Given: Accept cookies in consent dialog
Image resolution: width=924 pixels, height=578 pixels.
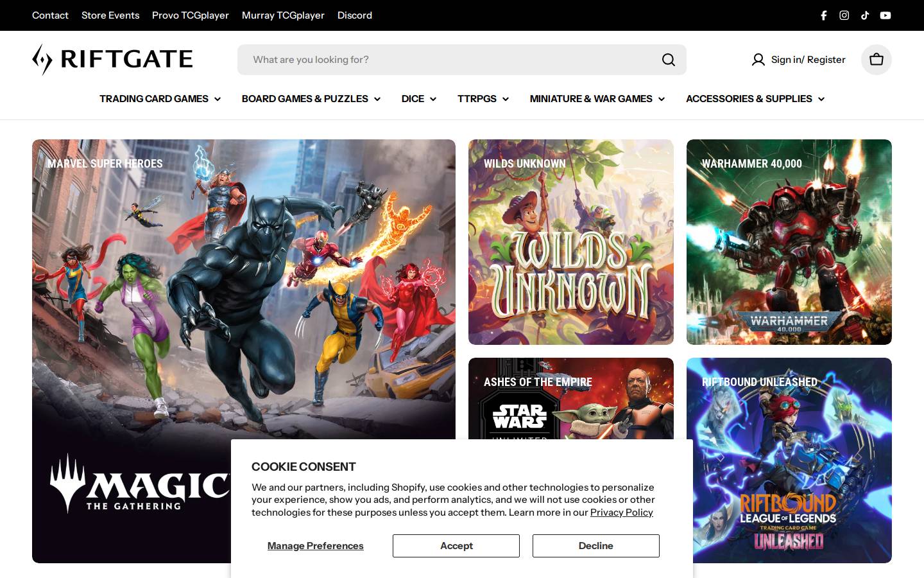Looking at the screenshot, I should pos(456,546).
